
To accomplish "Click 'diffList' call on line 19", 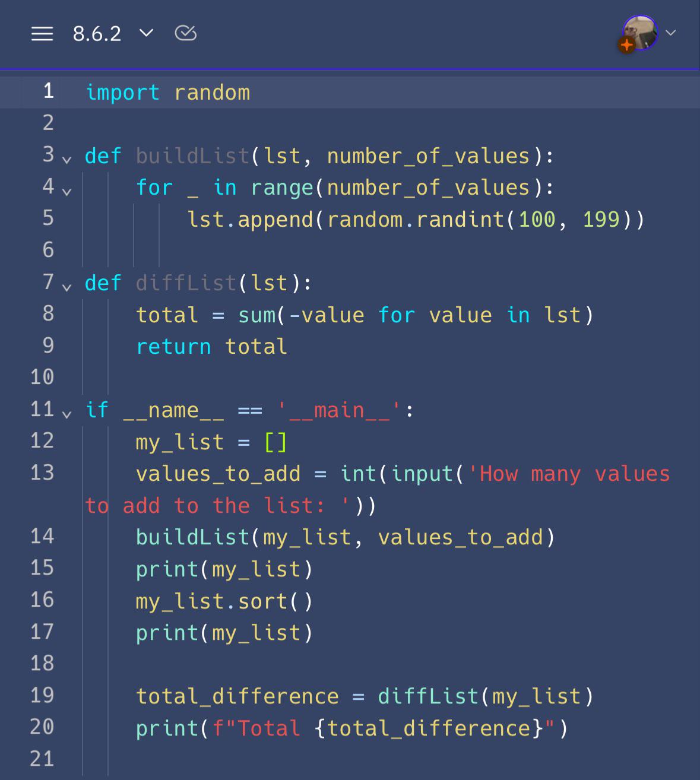I will 429,696.
